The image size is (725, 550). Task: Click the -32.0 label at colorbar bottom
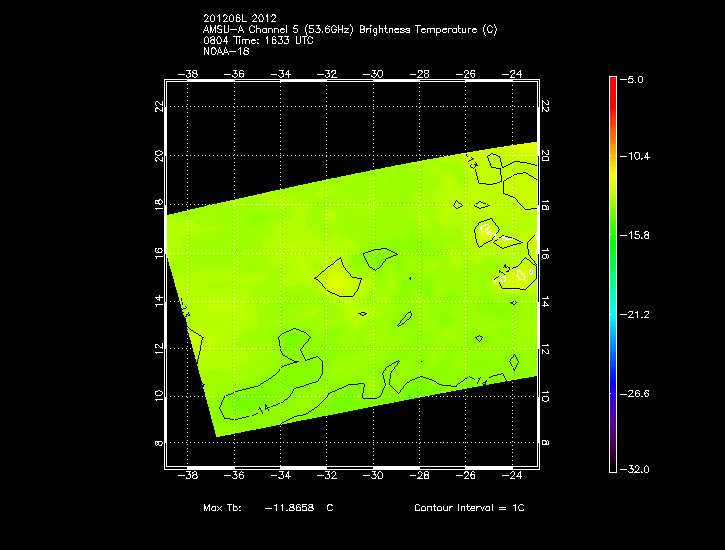click(x=645, y=469)
